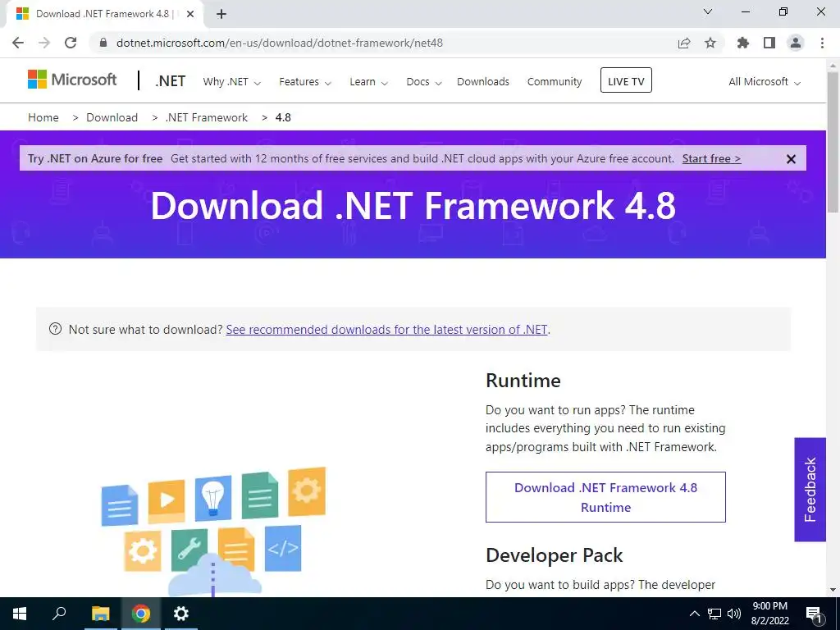This screenshot has width=840, height=630.
Task: Click the Runtime heading
Action: tap(523, 381)
